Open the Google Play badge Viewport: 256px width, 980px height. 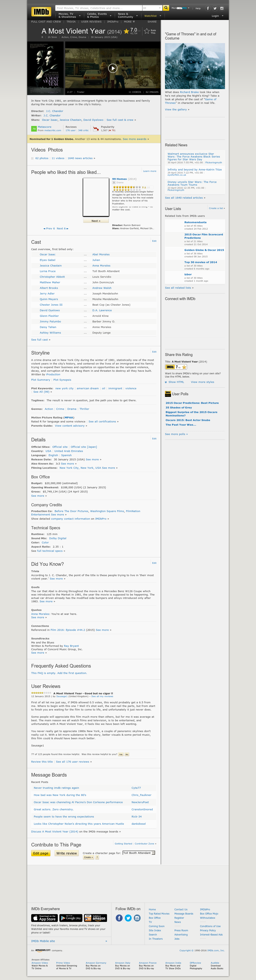71,918
